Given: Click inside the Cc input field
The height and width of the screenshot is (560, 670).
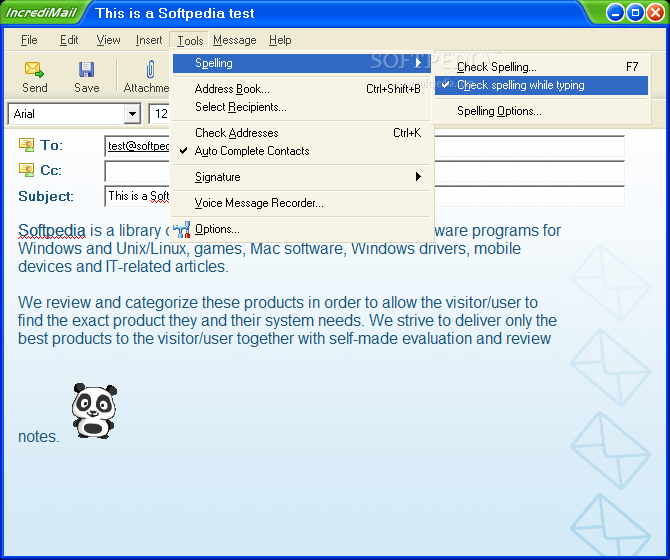Looking at the screenshot, I should point(364,171).
